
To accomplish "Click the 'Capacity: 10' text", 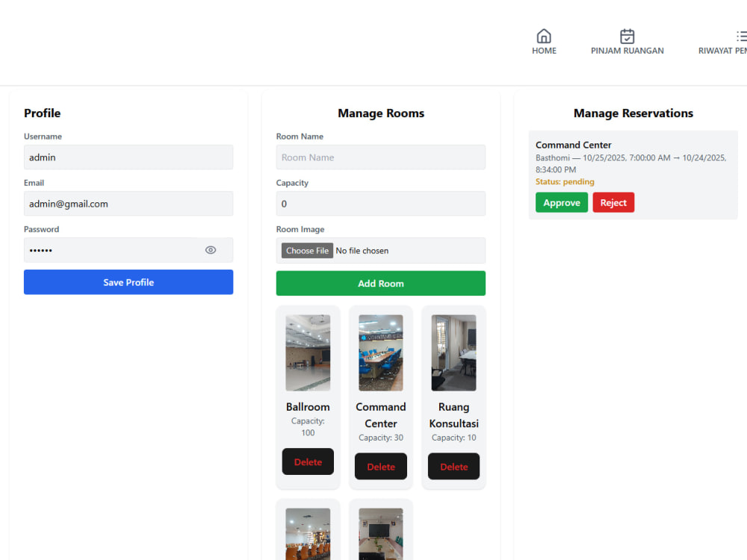I will [453, 438].
